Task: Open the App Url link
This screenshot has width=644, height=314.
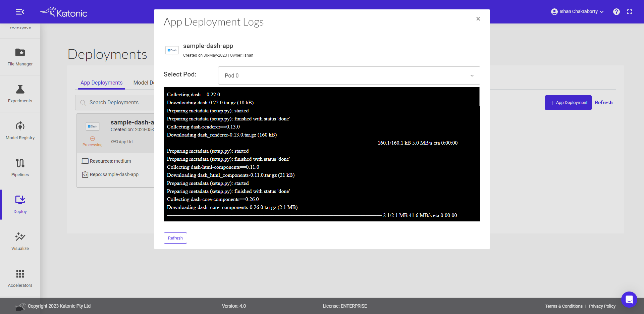Action: pos(122,142)
